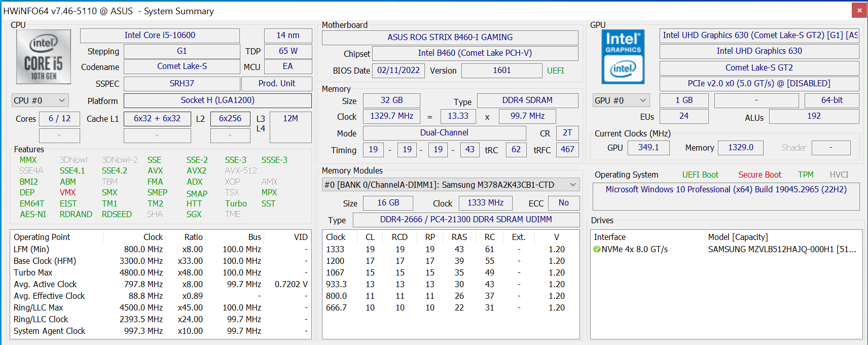
Task: Click the PCIe v2.0 x0 DISABLED field
Action: coord(759,84)
